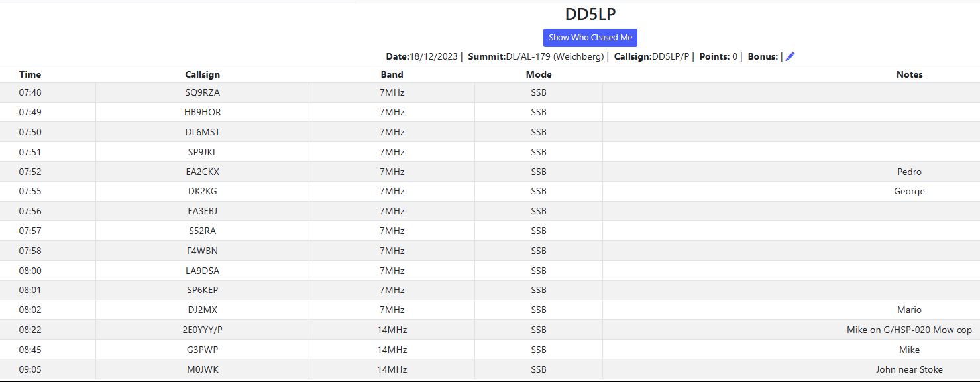This screenshot has height=390, width=980.
Task: Select the EA2CKX callsign cell
Action: pos(202,172)
